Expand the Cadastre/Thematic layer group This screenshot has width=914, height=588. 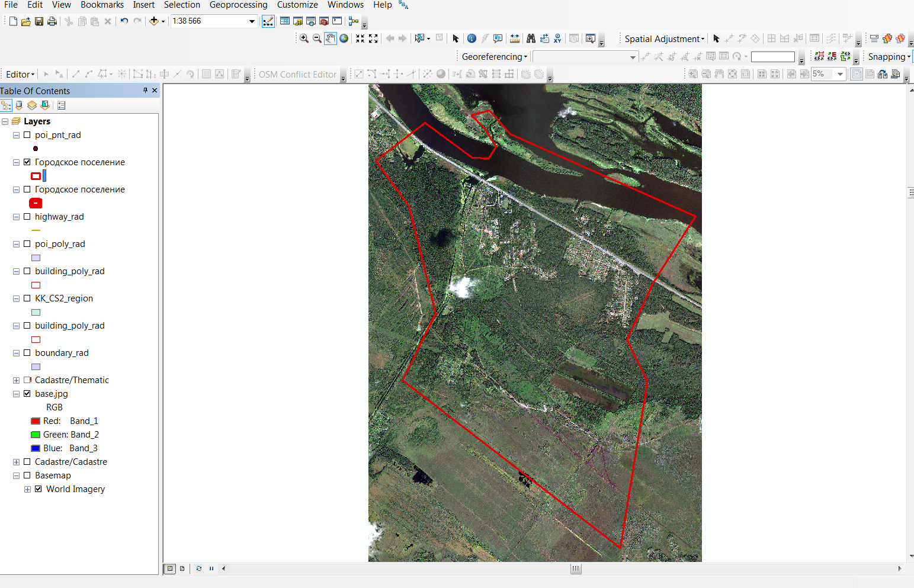tap(16, 380)
